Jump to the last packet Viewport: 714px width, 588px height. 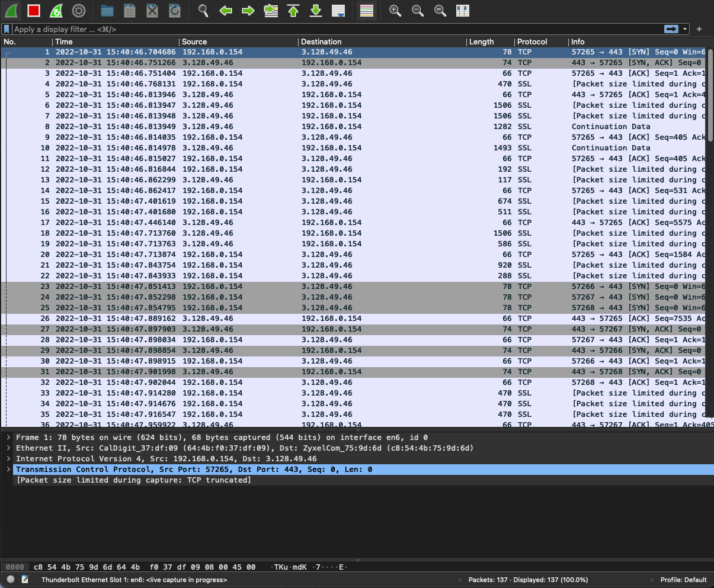pos(316,11)
